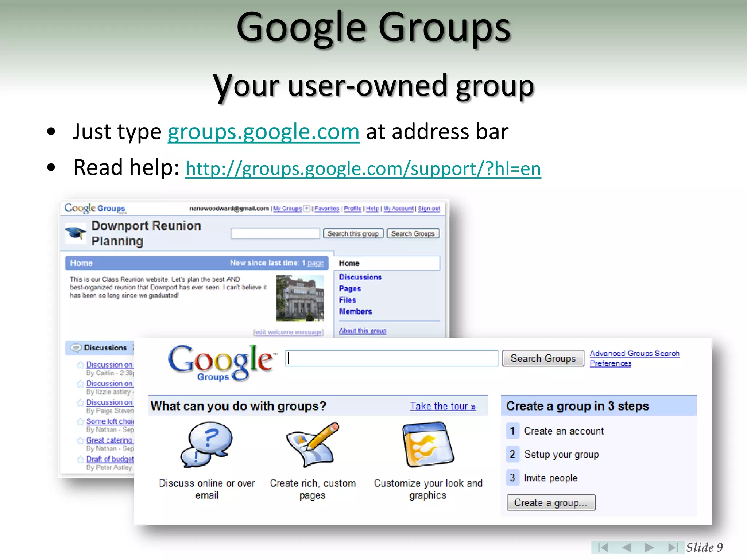Select 'Discuss online or over email' caption
747x560 pixels.
click(x=207, y=489)
